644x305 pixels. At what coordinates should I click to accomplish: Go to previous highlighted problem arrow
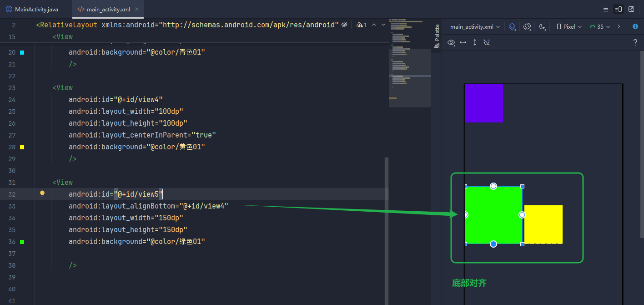point(374,25)
